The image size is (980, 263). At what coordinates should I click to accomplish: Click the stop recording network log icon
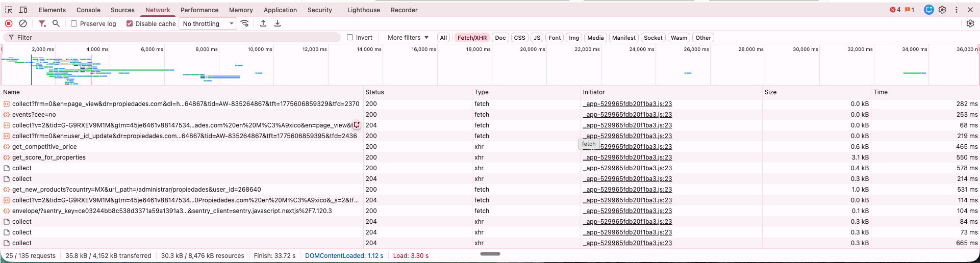[9, 23]
